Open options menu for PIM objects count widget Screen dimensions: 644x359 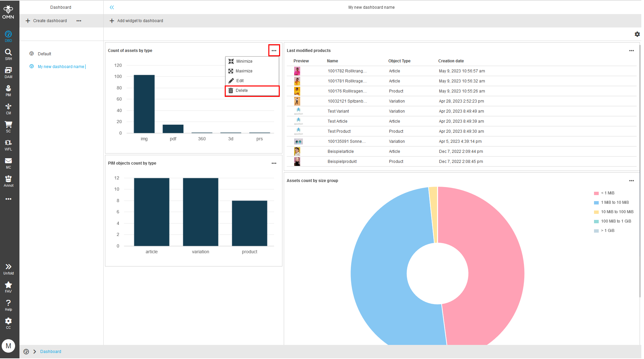point(274,163)
